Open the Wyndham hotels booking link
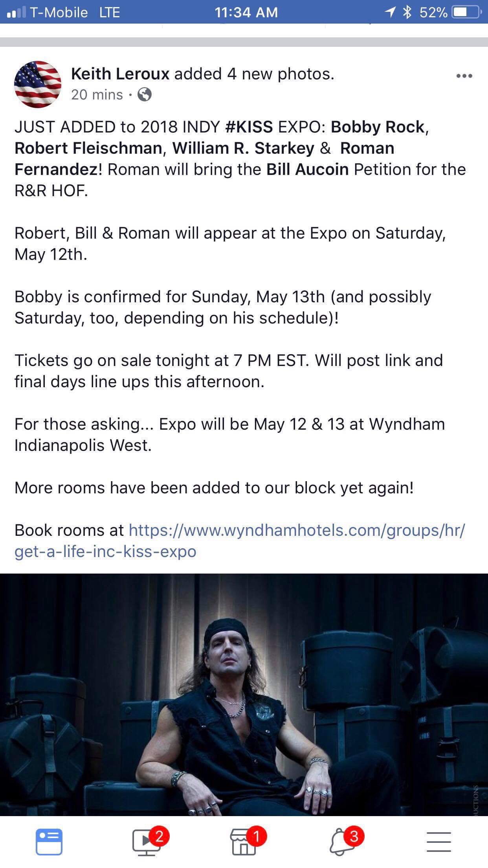488x868 pixels. pos(240,541)
